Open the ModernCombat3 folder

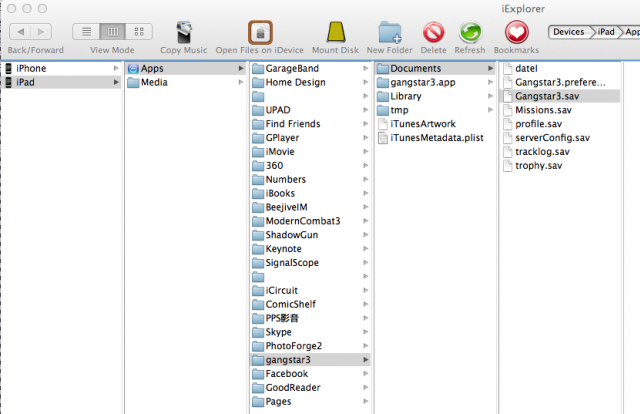pos(310,221)
